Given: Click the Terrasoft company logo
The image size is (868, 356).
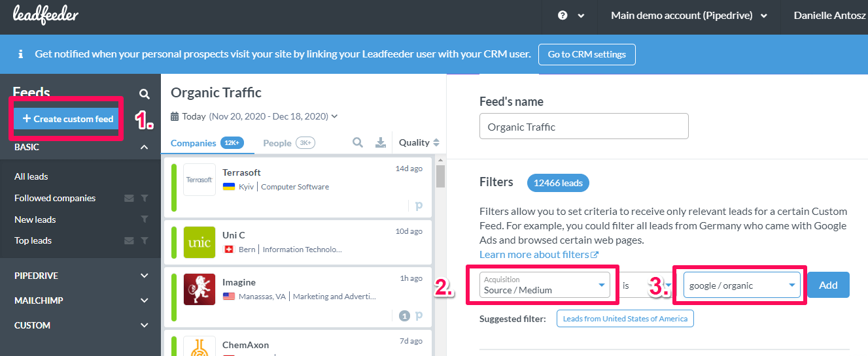Looking at the screenshot, I should click(200, 180).
